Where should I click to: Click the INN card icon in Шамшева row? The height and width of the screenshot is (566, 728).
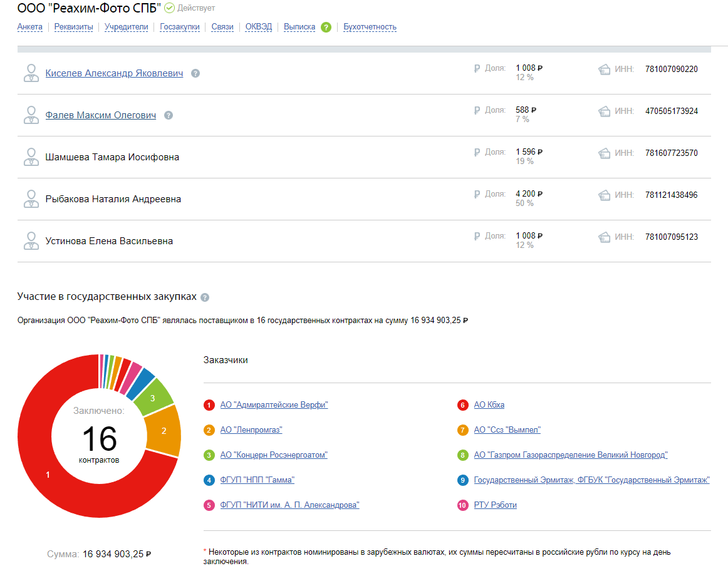point(604,153)
